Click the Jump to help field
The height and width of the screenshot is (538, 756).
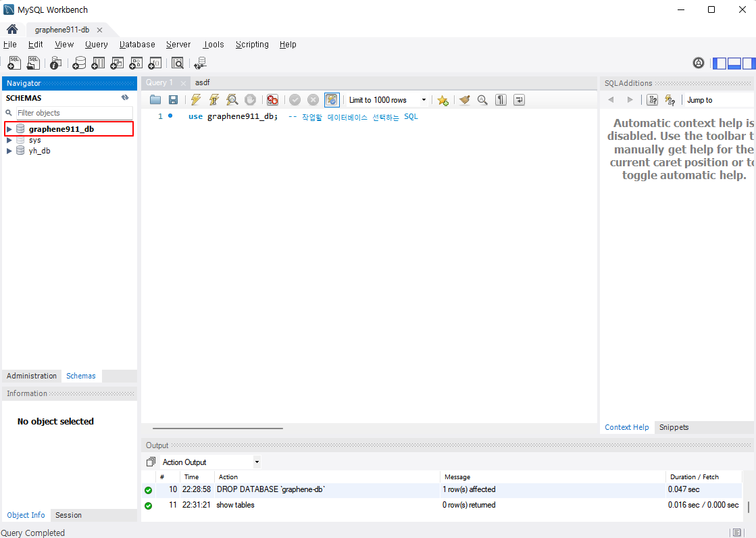click(720, 100)
